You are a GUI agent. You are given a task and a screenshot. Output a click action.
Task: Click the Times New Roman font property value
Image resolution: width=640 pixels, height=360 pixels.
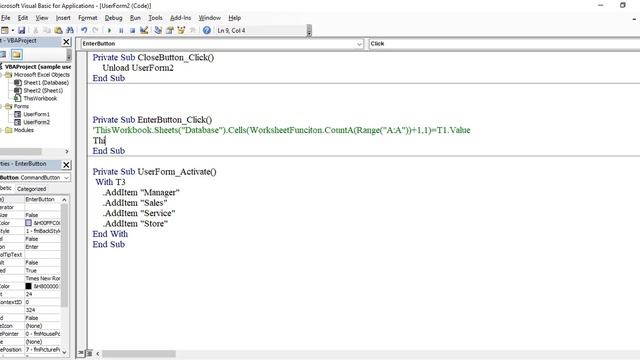coord(42,278)
